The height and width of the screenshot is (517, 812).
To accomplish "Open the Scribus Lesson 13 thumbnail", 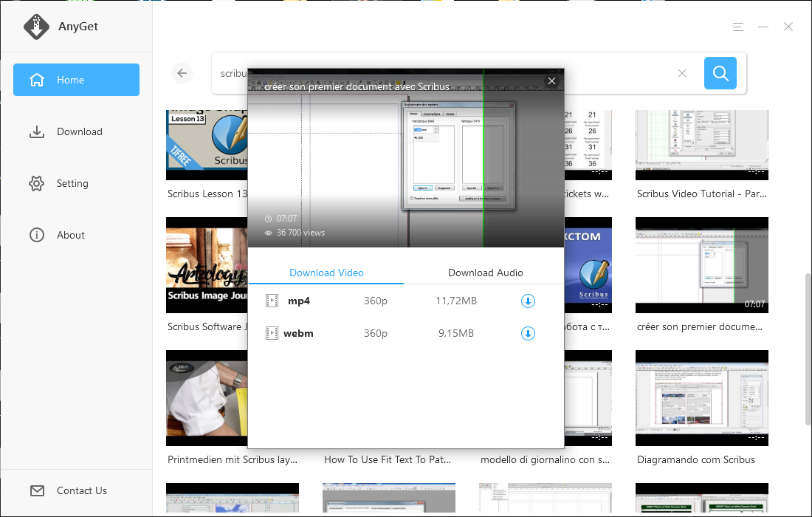I will click(207, 145).
